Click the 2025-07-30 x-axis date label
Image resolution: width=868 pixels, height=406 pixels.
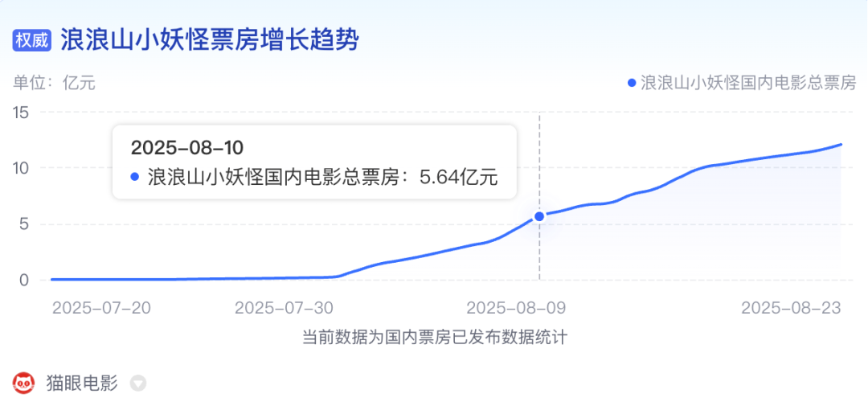coord(285,308)
